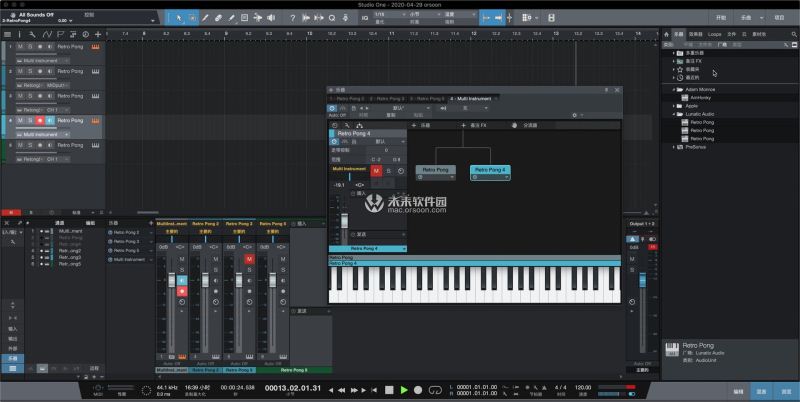800x402 pixels.
Task: Choose the Paint (pencil) tool
Action: (232, 18)
